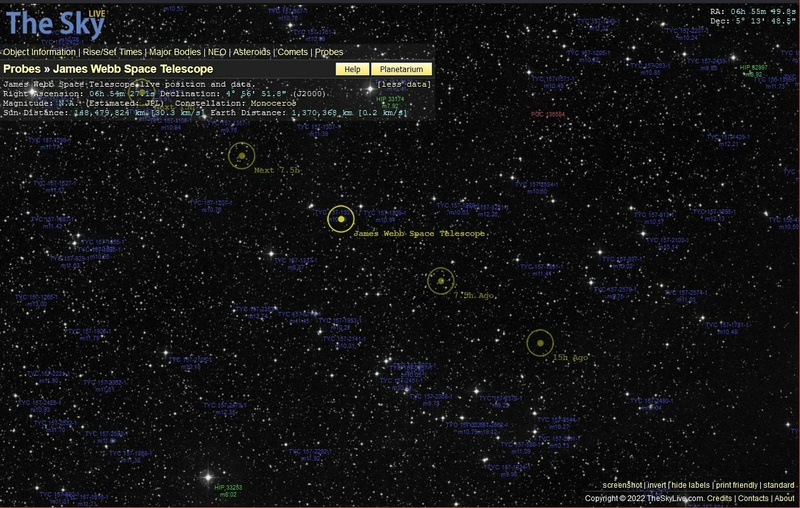
Task: Click the Dec 5° 13' coordinate readout
Action: point(753,21)
